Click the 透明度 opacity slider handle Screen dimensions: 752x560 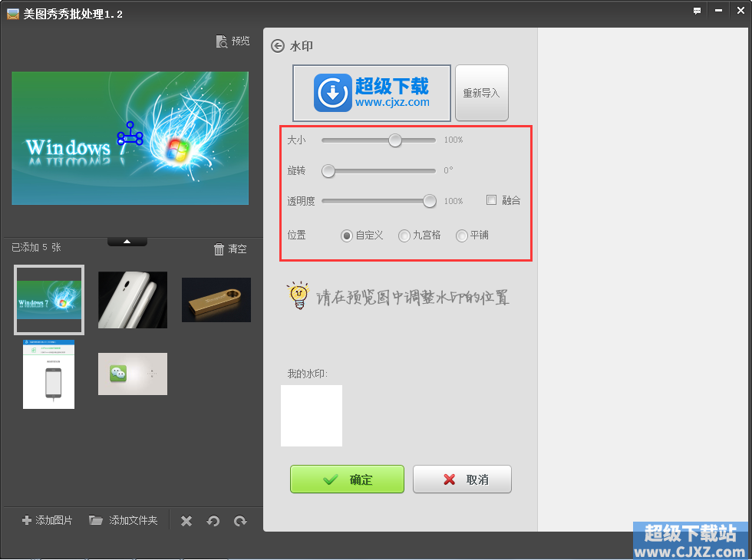click(x=430, y=201)
